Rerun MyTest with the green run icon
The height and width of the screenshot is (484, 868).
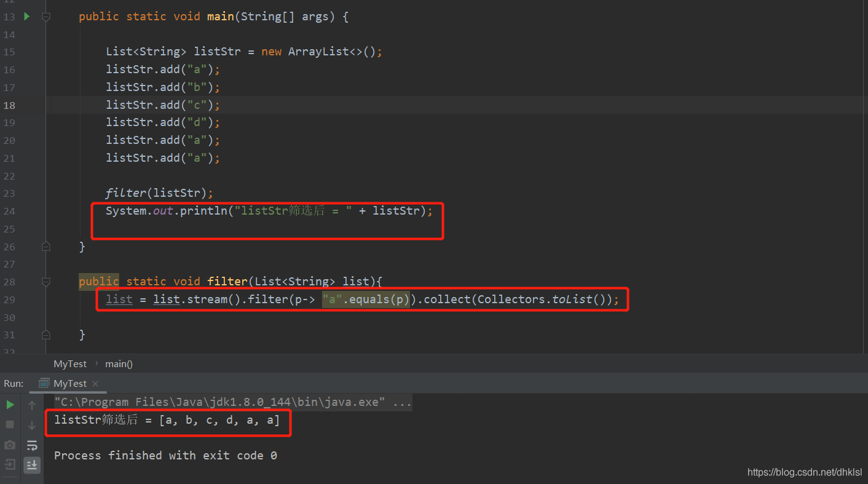pyautogui.click(x=9, y=405)
